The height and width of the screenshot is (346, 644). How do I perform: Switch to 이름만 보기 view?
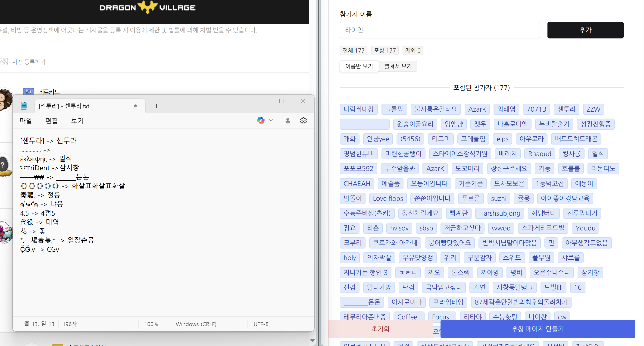tap(359, 66)
